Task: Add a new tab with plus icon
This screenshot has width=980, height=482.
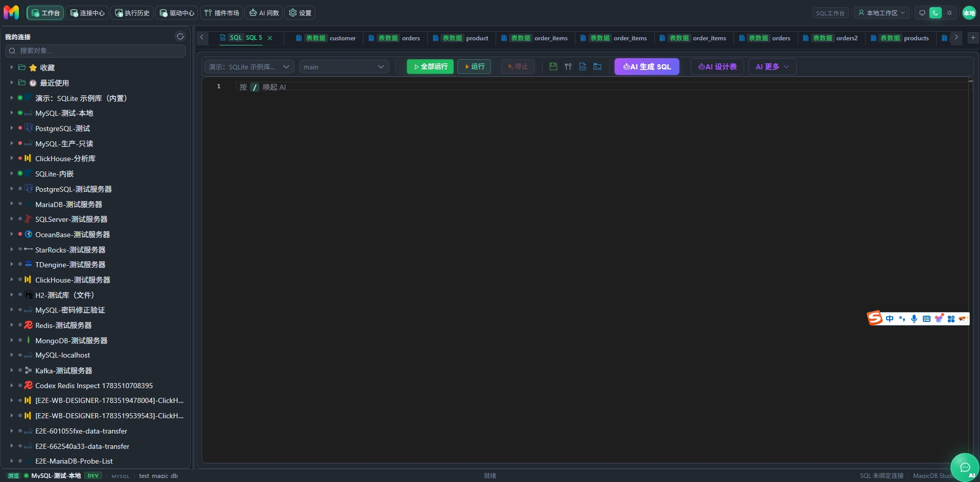Action: [x=973, y=37]
